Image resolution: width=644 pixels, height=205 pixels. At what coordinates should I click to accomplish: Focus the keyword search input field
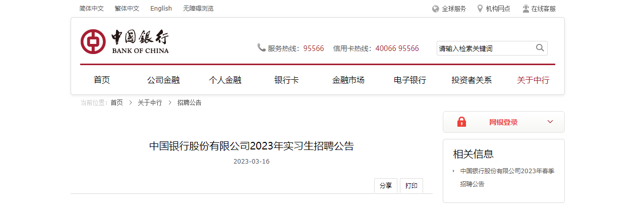(x=486, y=48)
